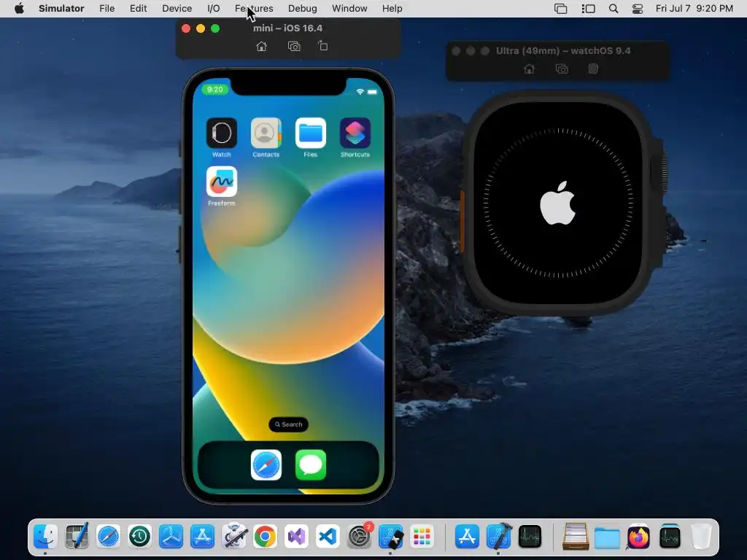Image resolution: width=747 pixels, height=560 pixels.
Task: Open the blue folder stack in the Dock
Action: pyautogui.click(x=607, y=537)
